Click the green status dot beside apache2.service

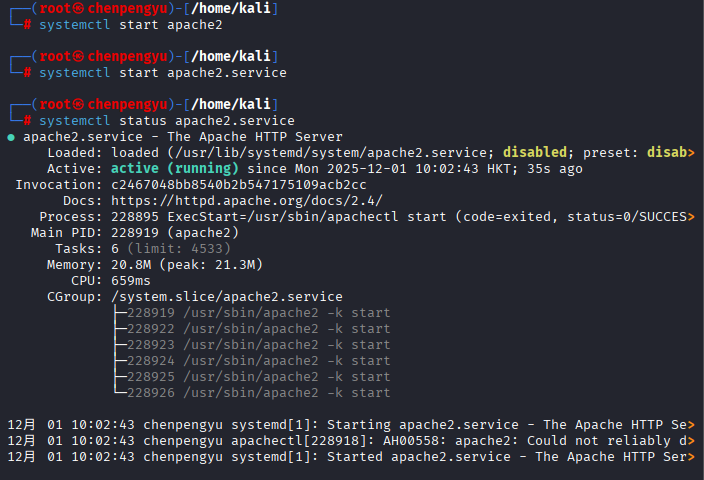[x=11, y=137]
